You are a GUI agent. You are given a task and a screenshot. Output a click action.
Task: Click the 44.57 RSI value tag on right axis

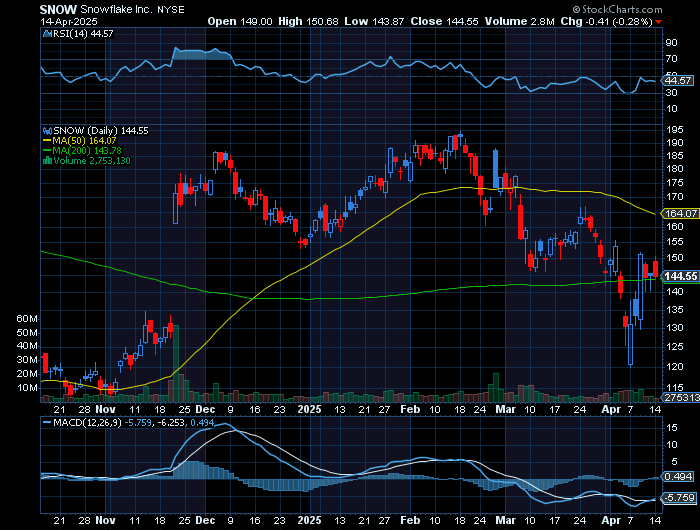coord(678,81)
